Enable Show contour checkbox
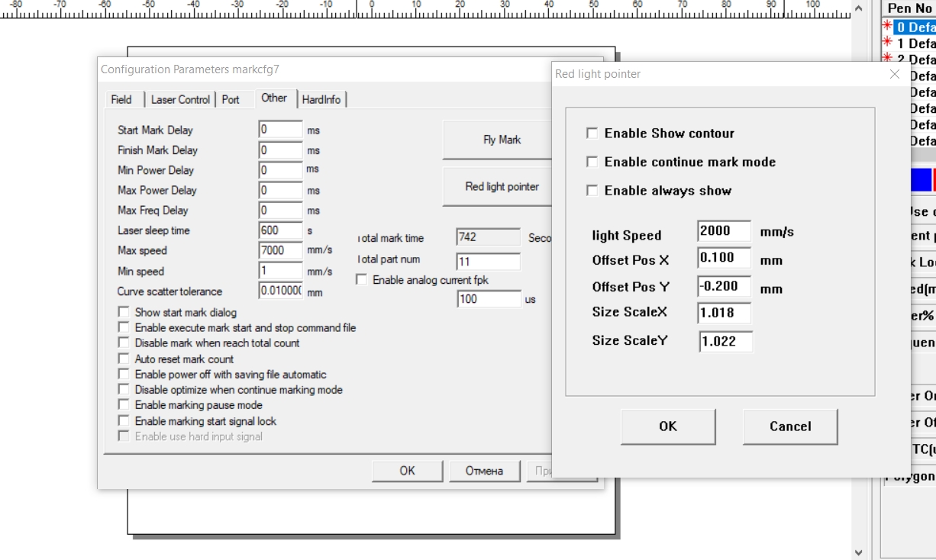Image resolution: width=936 pixels, height=560 pixels. coord(592,134)
